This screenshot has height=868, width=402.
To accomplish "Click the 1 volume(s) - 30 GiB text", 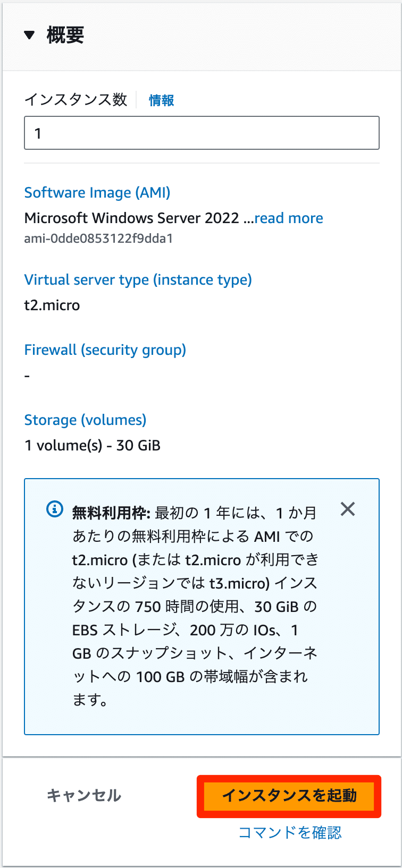I will 93,445.
